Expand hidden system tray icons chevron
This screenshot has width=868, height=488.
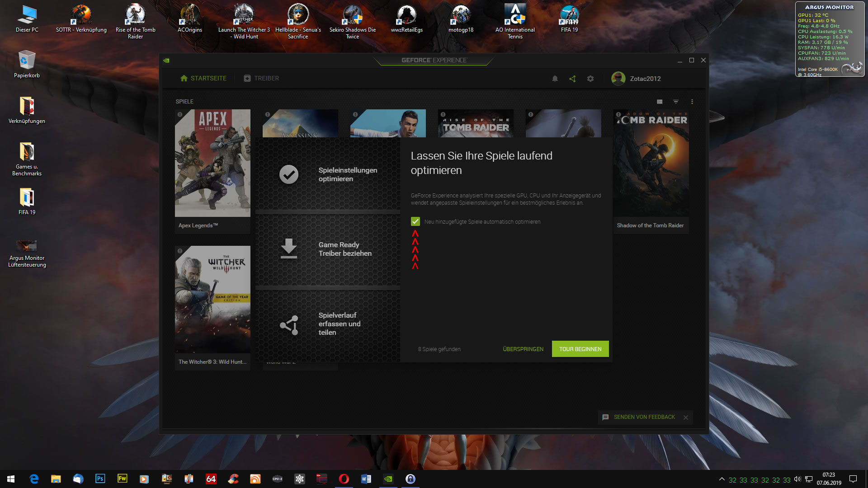722,479
